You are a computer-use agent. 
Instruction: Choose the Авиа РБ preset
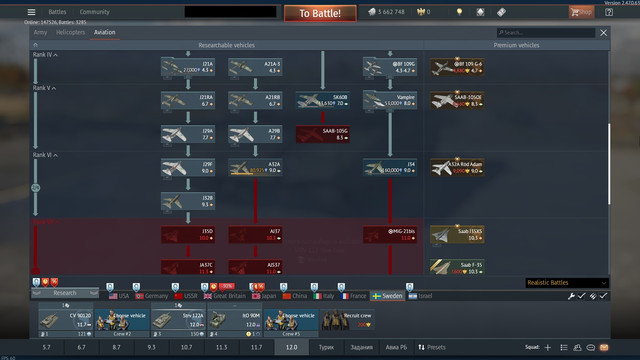tap(396, 347)
